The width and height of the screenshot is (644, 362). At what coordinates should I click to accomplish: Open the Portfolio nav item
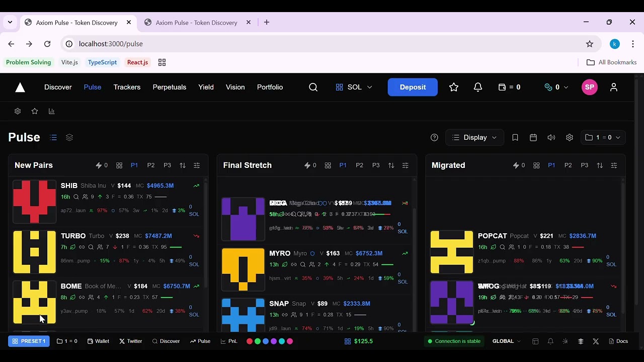tap(270, 87)
